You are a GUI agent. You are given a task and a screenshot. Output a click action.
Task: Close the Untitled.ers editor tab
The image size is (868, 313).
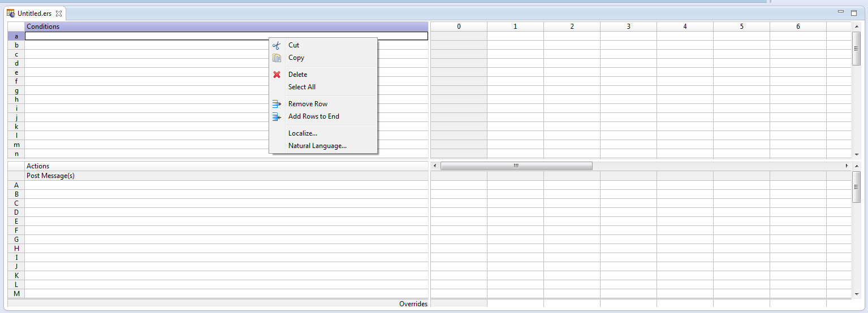(x=59, y=12)
